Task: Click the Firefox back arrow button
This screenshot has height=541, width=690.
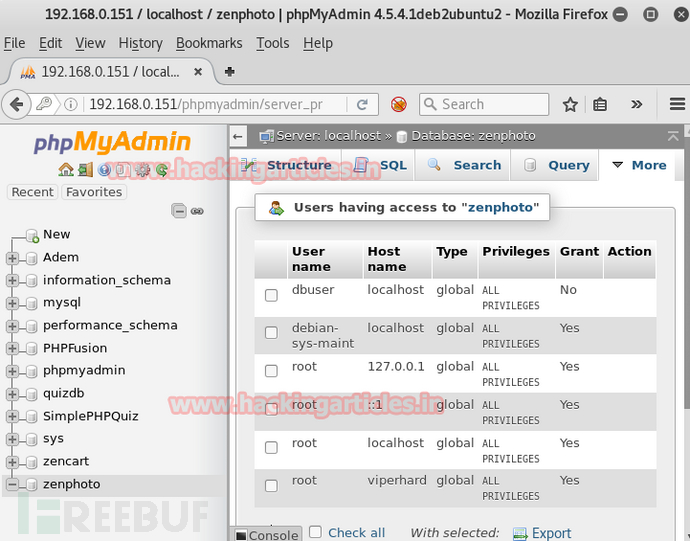Action: pos(16,104)
